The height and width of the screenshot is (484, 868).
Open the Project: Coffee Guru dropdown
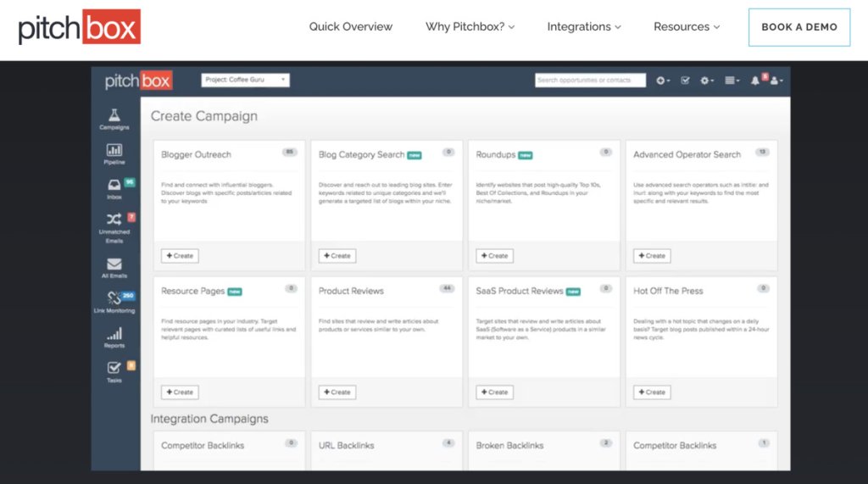point(245,80)
